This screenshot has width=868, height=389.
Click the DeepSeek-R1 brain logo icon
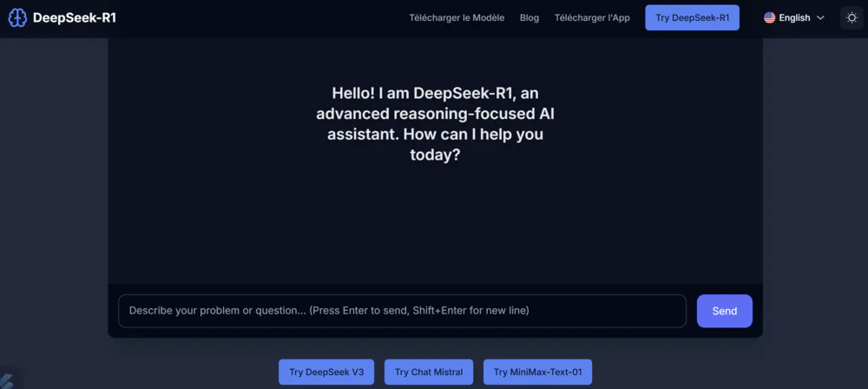[17, 18]
